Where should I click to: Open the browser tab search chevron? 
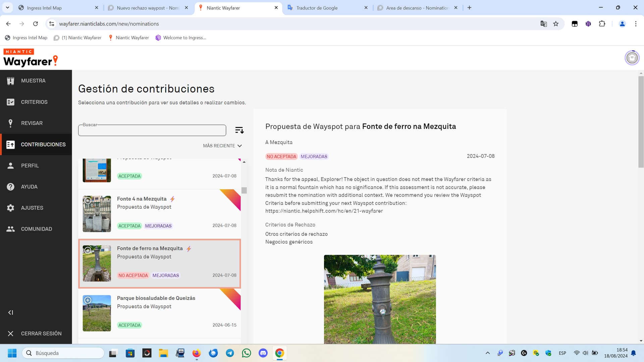(7, 7)
